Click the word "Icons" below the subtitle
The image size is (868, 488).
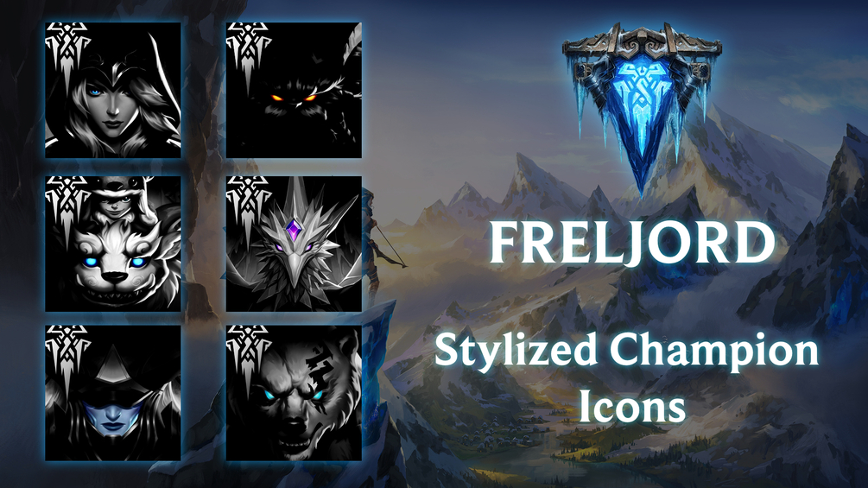[x=632, y=407]
